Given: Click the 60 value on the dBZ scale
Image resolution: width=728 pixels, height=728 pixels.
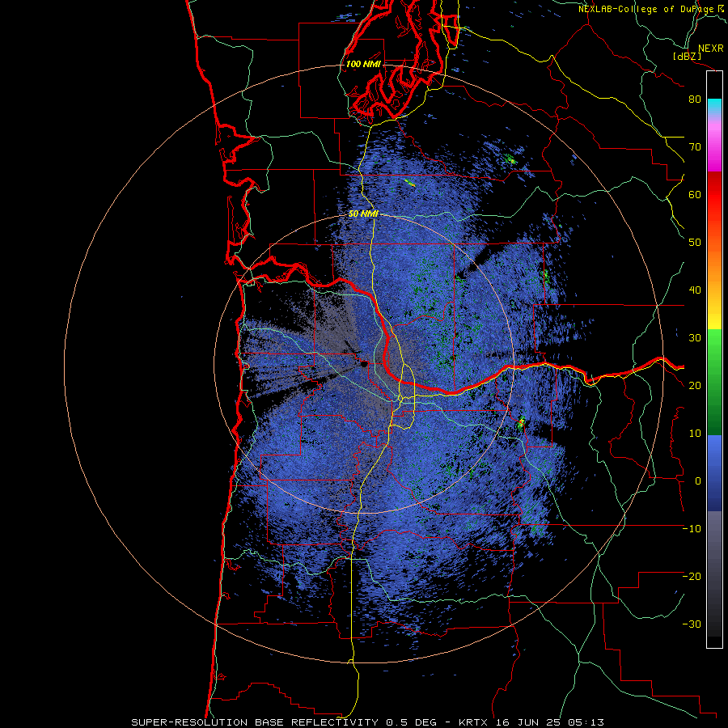Looking at the screenshot, I should [x=695, y=194].
